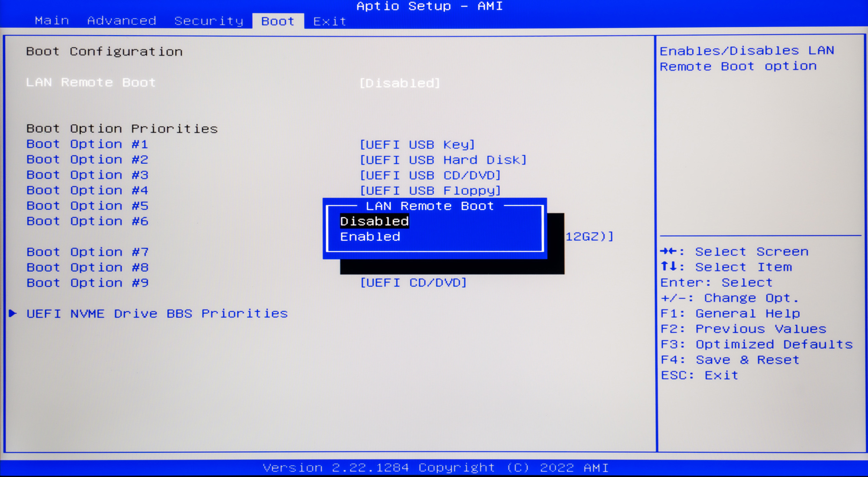The height and width of the screenshot is (477, 868).
Task: Click the Boot Option #7 entry
Action: pos(87,252)
